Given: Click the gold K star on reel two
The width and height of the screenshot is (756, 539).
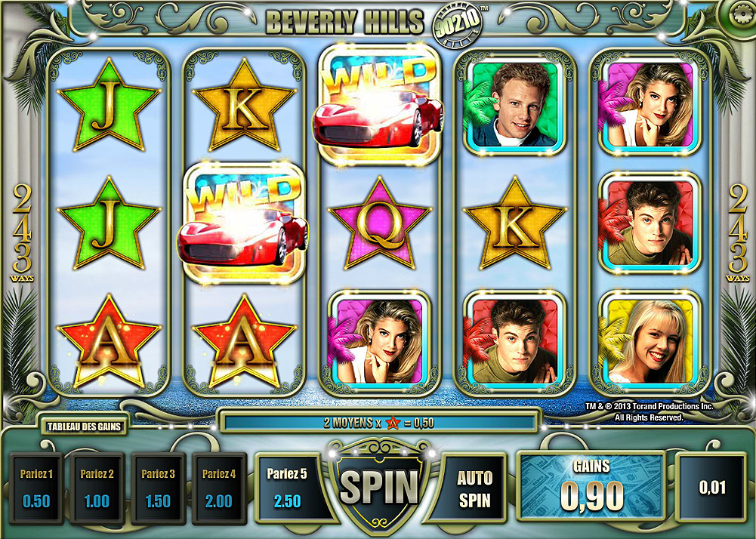Looking at the screenshot, I should click(243, 105).
